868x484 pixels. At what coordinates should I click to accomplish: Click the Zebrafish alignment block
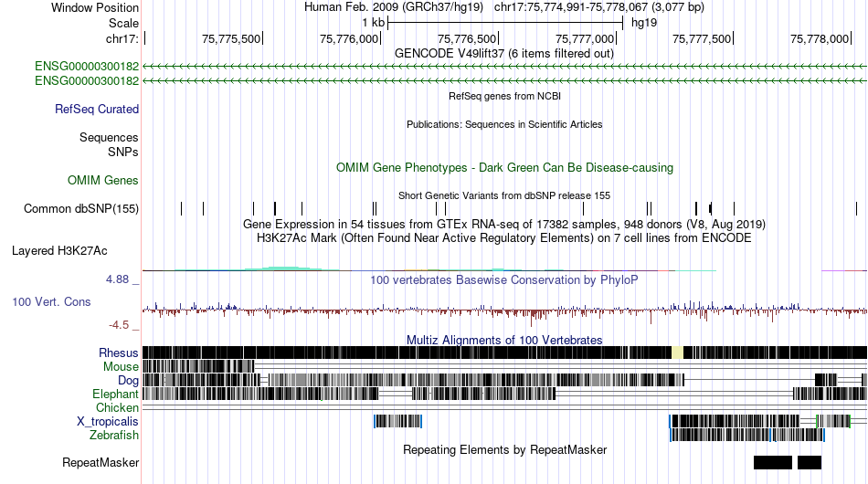click(747, 436)
